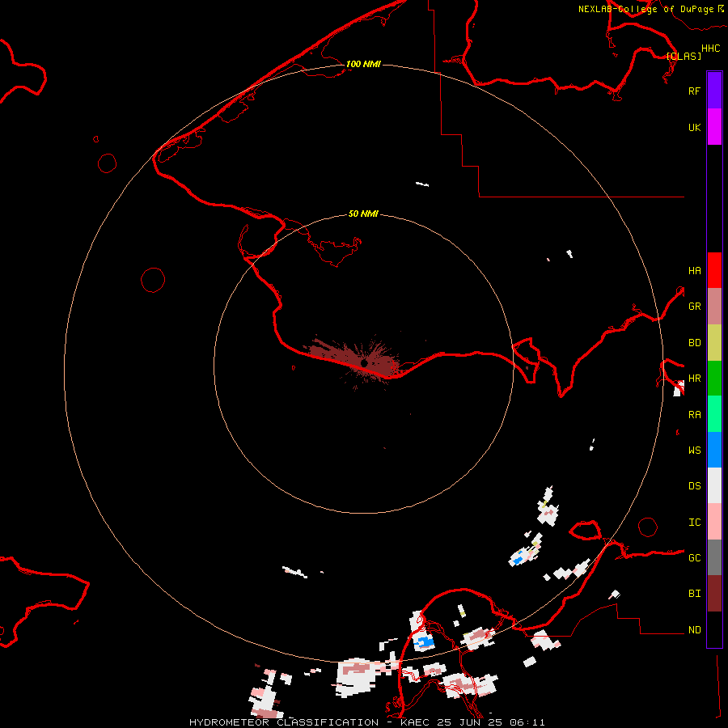Screen dimensions: 728x728
Task: Click the magenta UK swatch in legend
Action: [714, 127]
